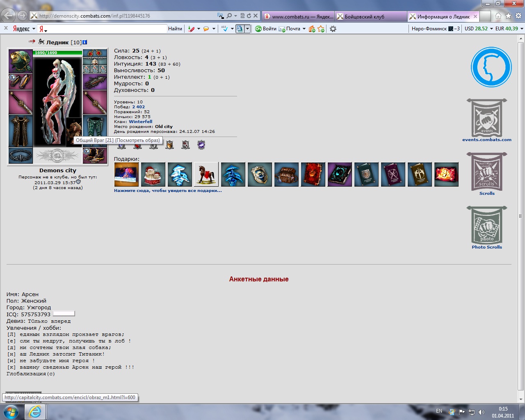Viewport: 525px width, 420px height.
Task: Open the Santa Claus gift thumbnail
Action: pos(153,174)
